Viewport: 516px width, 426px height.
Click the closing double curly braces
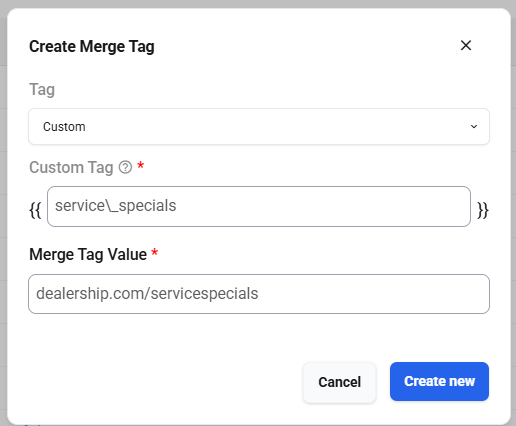point(483,210)
